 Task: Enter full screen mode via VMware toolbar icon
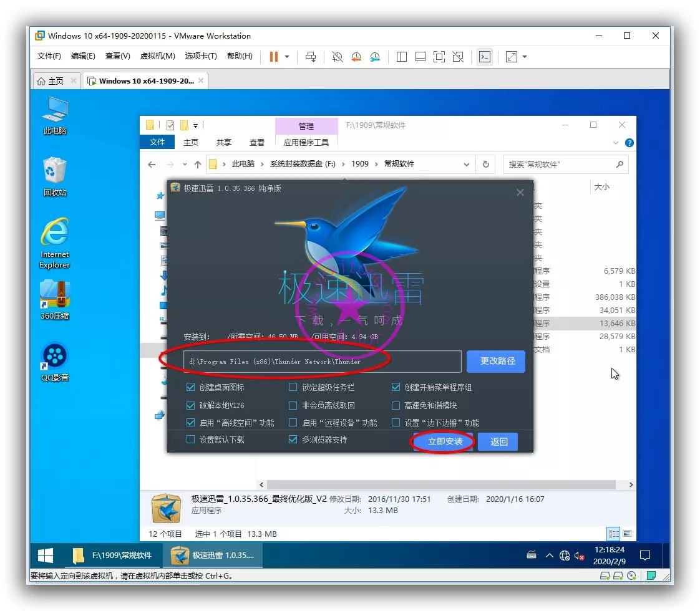tap(439, 57)
